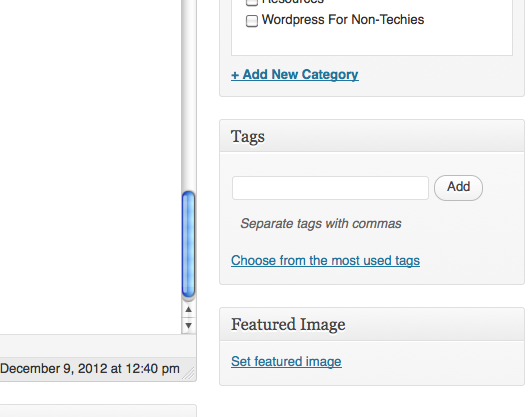Click the Add button next to tag field
Viewport: 530px width, 417px height.
point(458,188)
